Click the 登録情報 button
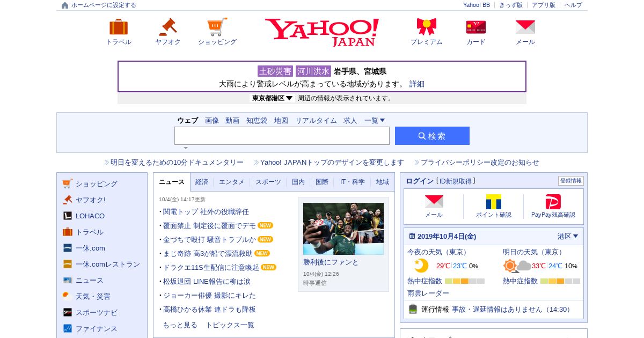Viewport: 644px width, 338px height. coord(571,181)
